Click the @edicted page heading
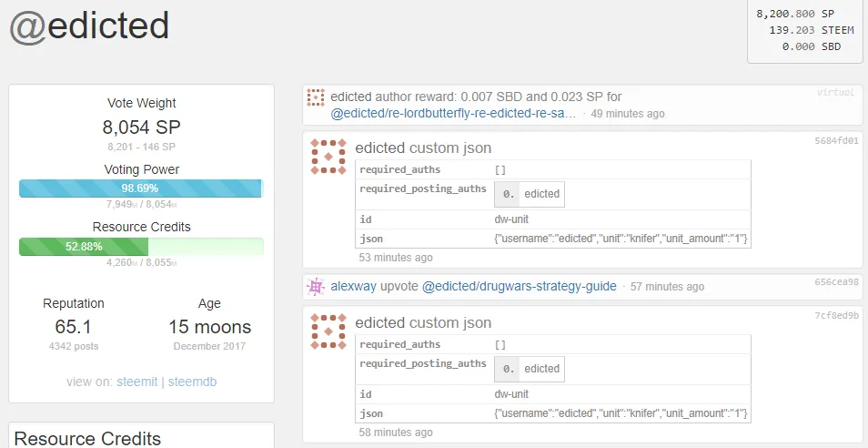This screenshot has width=868, height=448. (x=89, y=25)
